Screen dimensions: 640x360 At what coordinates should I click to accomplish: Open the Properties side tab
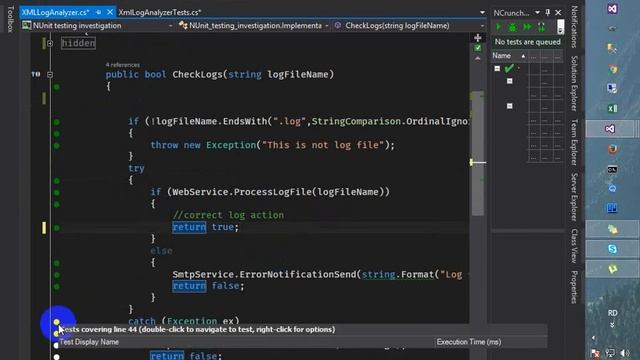click(x=574, y=287)
